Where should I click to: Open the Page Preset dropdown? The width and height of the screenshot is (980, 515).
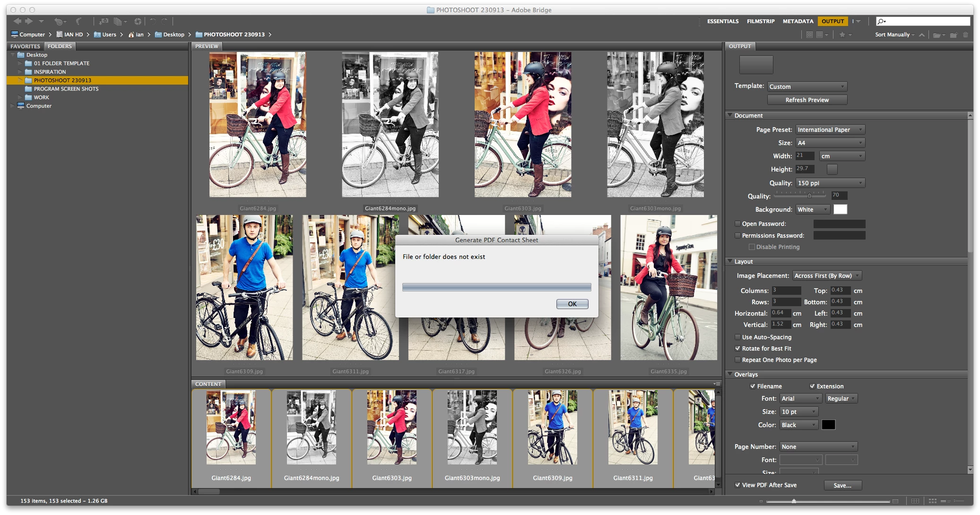[x=830, y=129]
